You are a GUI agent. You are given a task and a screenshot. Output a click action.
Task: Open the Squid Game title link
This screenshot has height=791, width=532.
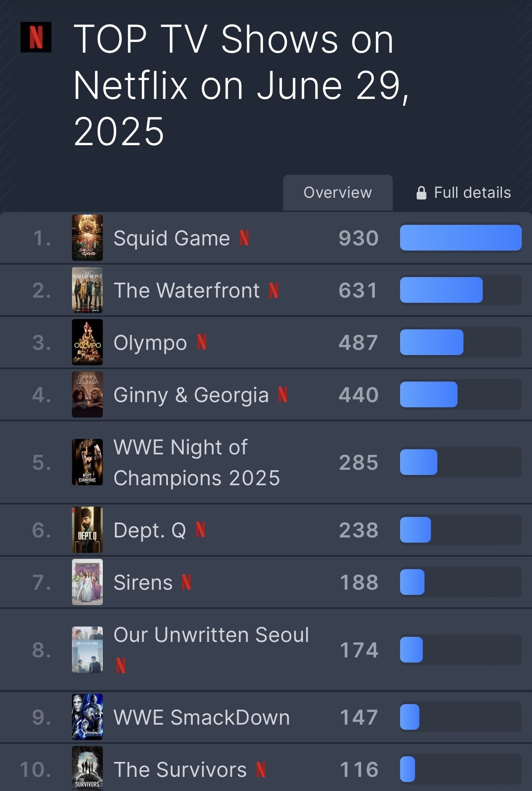tap(172, 238)
